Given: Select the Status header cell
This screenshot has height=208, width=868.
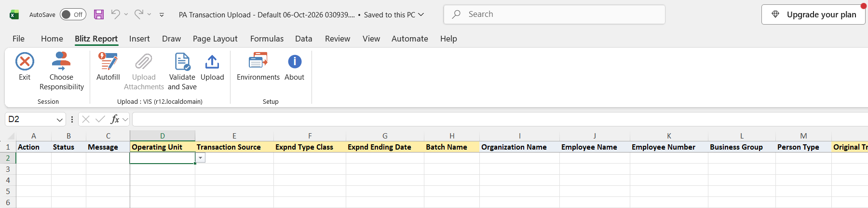Looking at the screenshot, I should (68, 147).
